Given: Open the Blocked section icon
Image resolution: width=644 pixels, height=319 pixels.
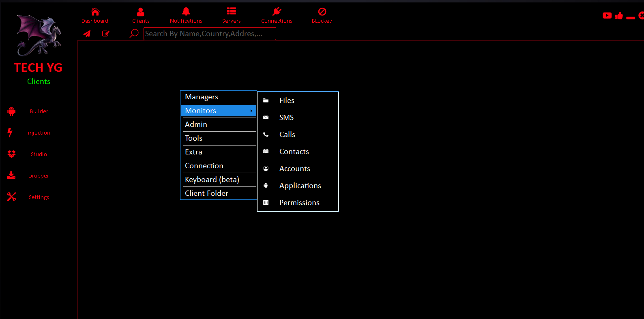Looking at the screenshot, I should click(322, 12).
